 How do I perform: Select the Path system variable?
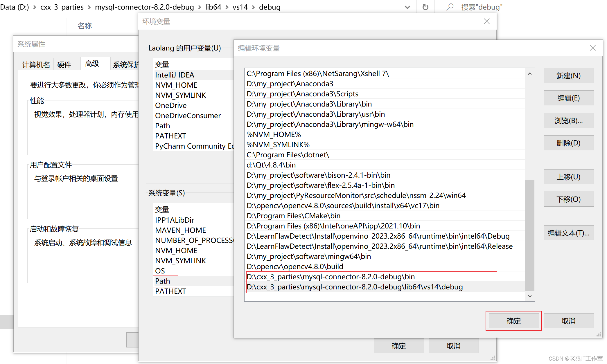[x=163, y=281]
